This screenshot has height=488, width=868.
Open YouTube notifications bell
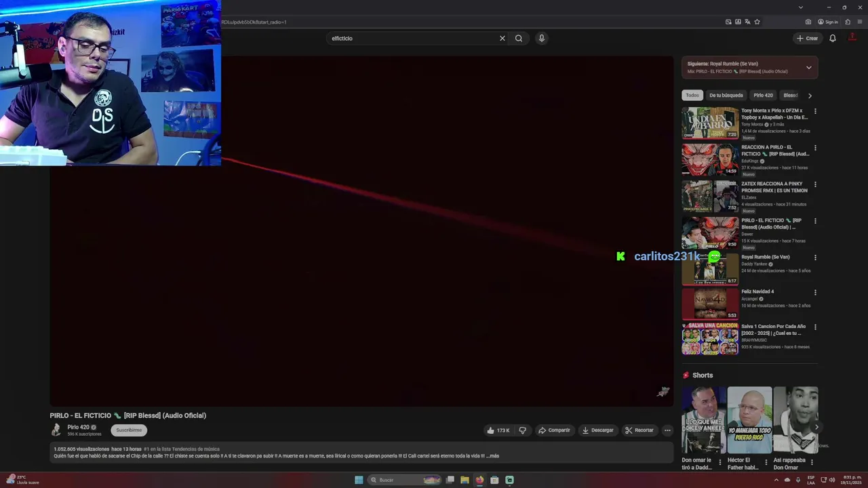pyautogui.click(x=833, y=39)
